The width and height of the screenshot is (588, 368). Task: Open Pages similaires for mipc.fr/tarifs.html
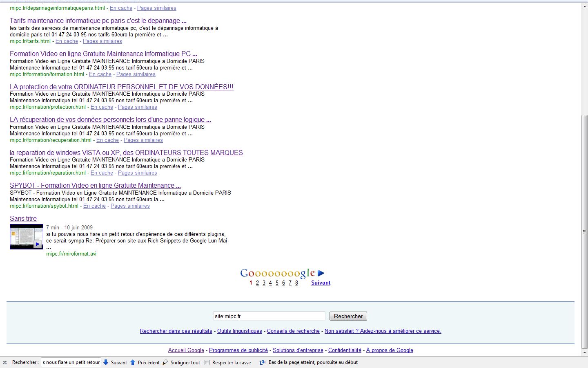tap(102, 41)
